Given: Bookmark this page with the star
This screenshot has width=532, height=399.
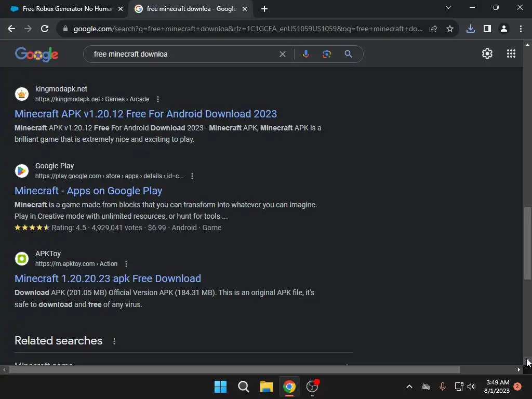Looking at the screenshot, I should tap(450, 29).
